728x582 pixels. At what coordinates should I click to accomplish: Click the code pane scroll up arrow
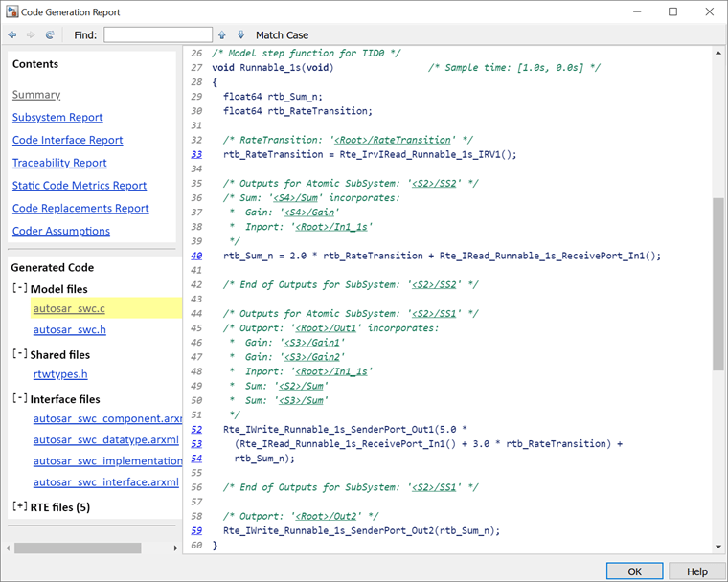tap(718, 53)
